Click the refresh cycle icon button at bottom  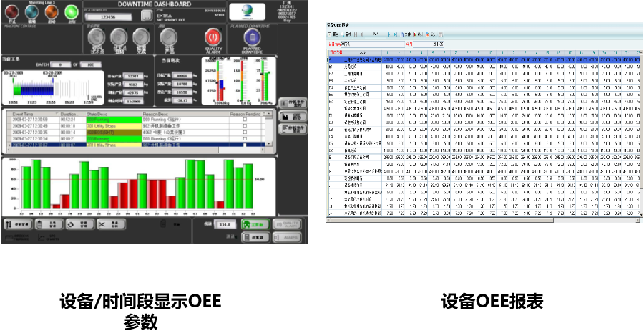[x=72, y=224]
